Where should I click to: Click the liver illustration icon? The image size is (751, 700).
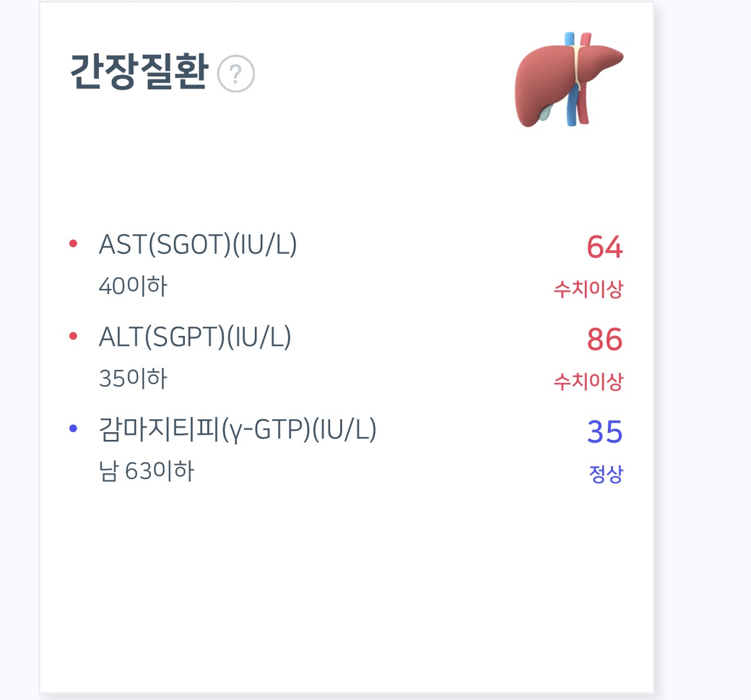pyautogui.click(x=568, y=79)
